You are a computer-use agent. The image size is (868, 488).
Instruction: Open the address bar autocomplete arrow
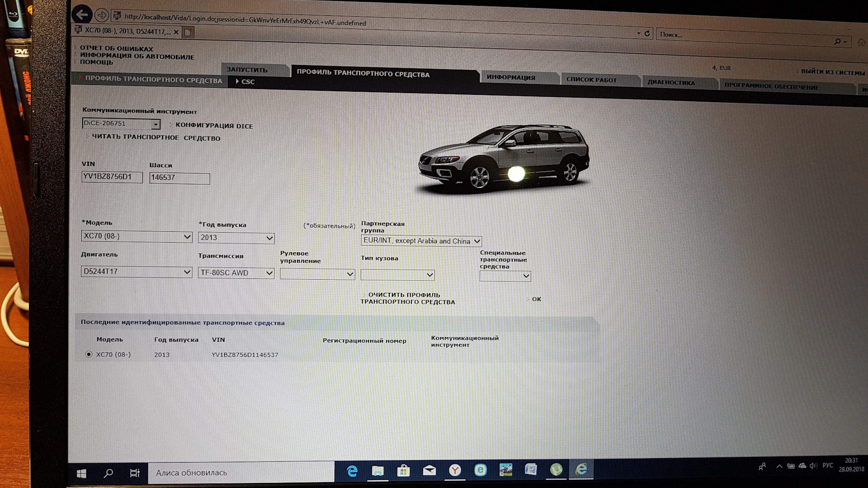pos(639,33)
